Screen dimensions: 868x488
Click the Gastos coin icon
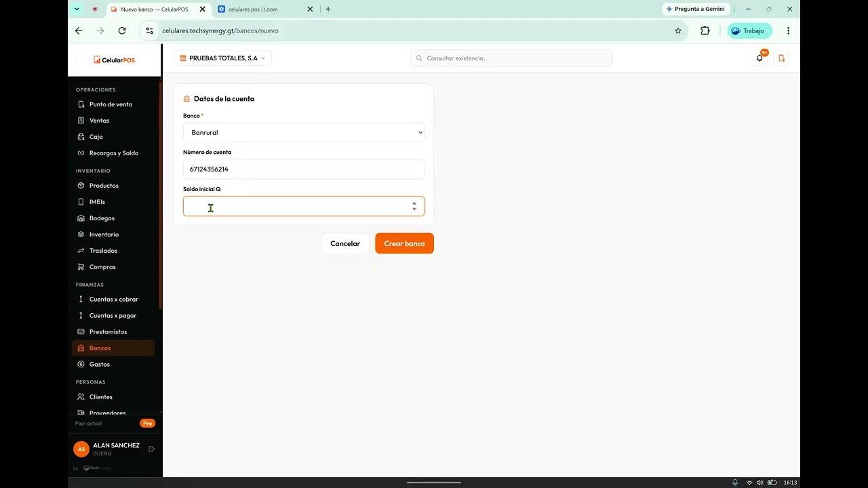81,365
